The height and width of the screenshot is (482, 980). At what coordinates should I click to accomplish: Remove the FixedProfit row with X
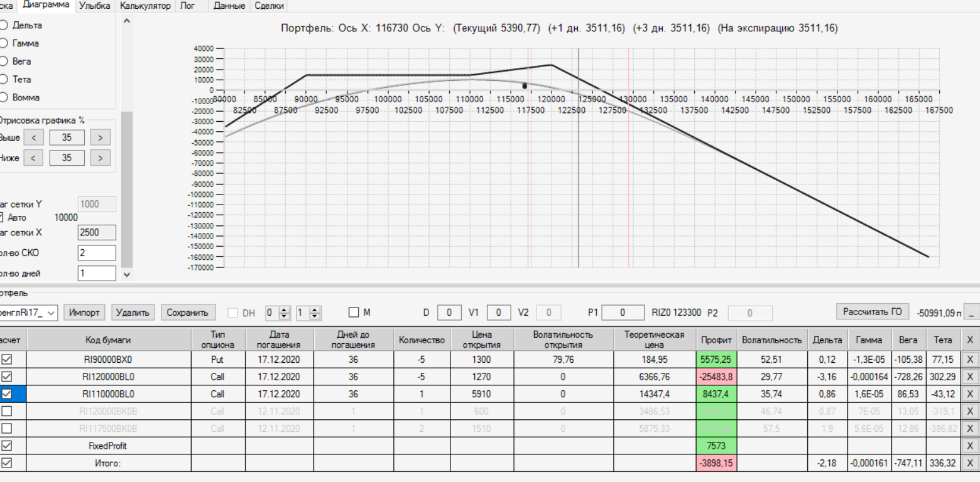[971, 446]
